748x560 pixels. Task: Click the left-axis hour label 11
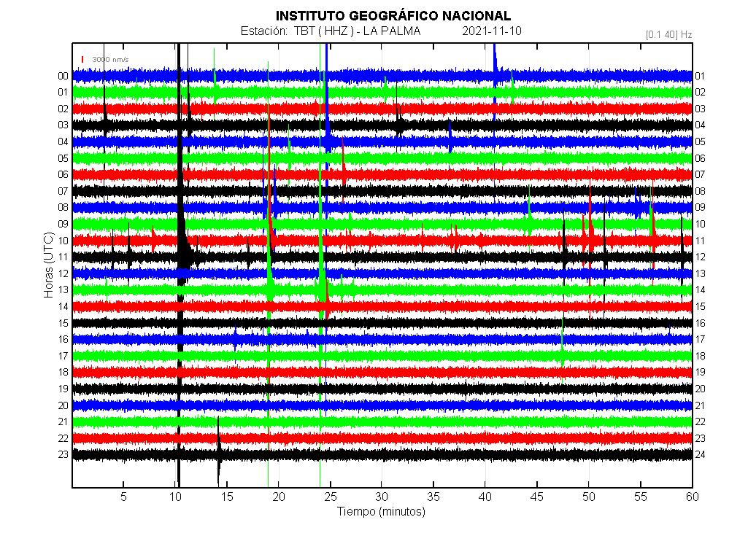[63, 257]
